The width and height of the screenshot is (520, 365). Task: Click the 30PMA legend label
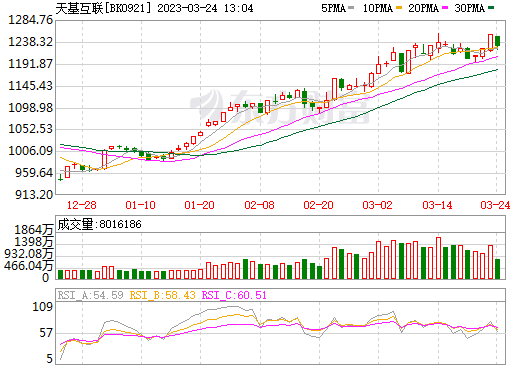click(469, 8)
